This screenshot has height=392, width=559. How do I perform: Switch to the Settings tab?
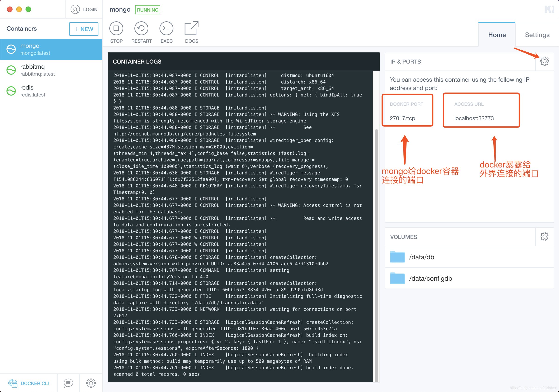click(x=537, y=35)
